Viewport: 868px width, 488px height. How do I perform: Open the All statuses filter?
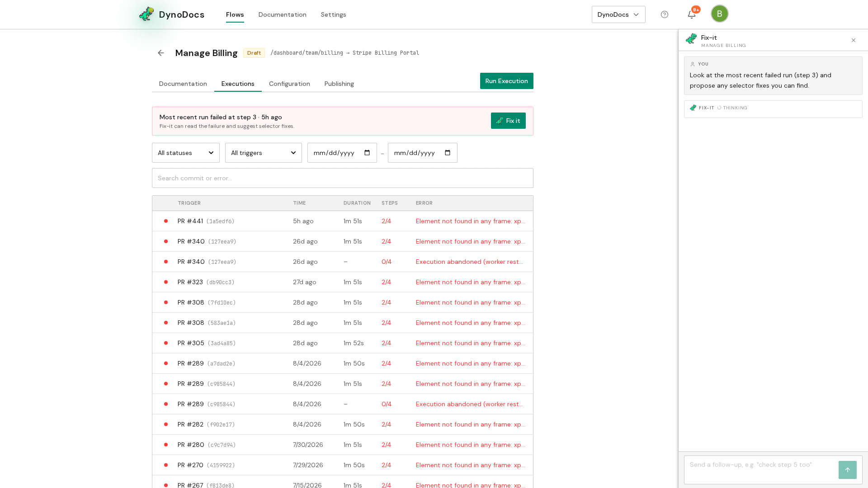click(186, 153)
